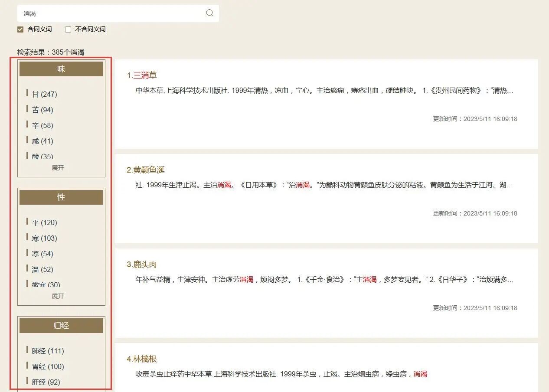The height and width of the screenshot is (392, 549).
Task: Open the 林檎根 result entry
Action: 144,359
